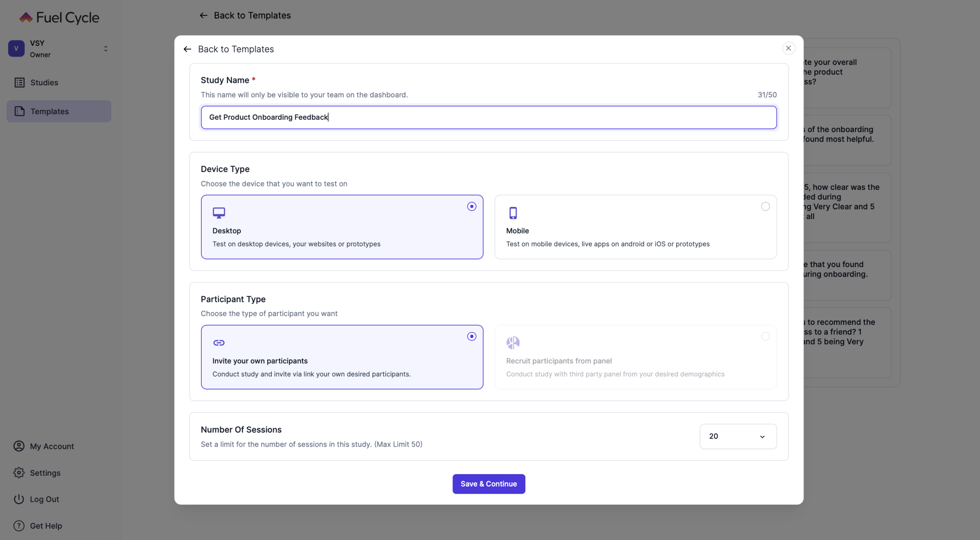Select the Desktop radio button

(472, 207)
